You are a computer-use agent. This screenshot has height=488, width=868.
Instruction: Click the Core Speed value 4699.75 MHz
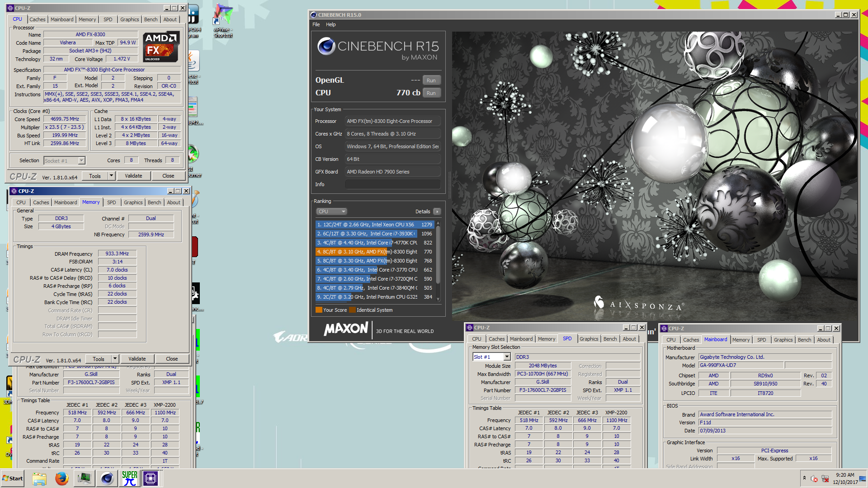[65, 119]
